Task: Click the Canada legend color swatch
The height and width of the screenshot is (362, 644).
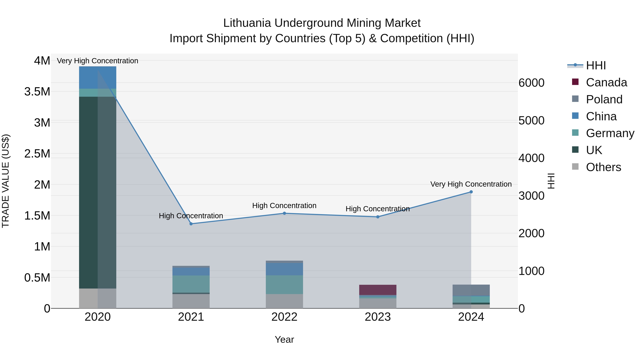Action: click(575, 82)
